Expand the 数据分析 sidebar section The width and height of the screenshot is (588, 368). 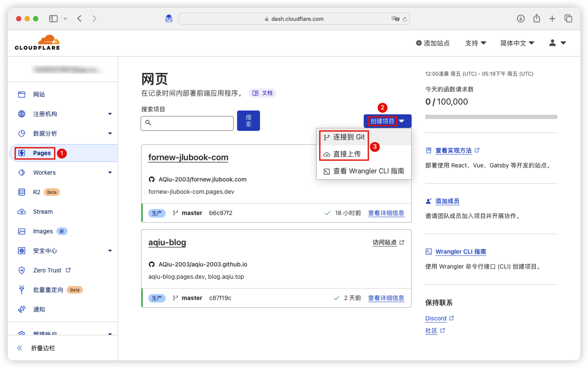point(110,133)
